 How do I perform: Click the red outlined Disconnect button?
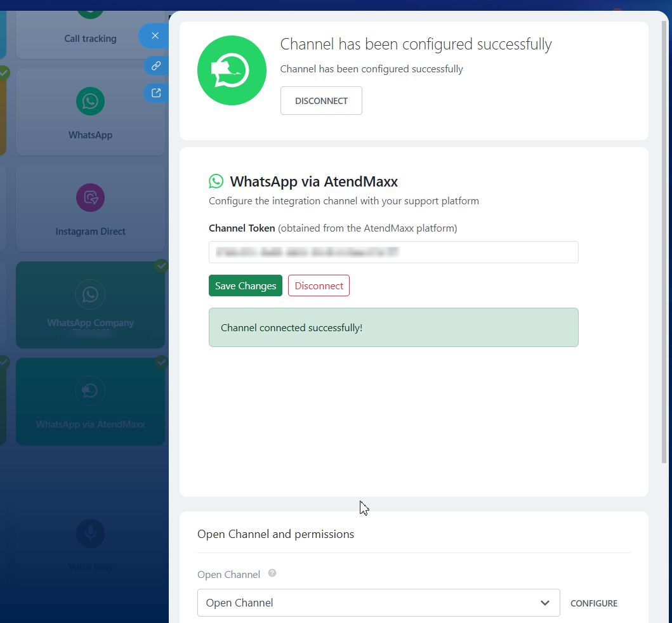point(319,285)
